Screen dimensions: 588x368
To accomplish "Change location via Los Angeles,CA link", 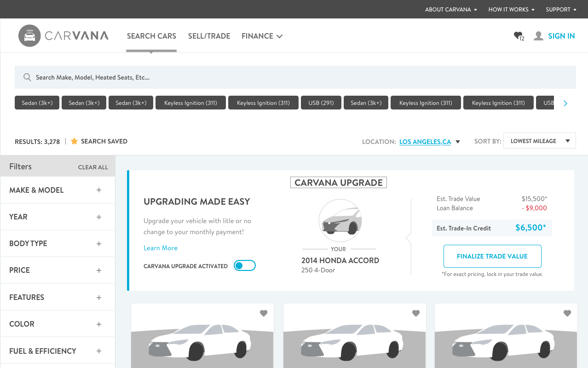I will (425, 142).
